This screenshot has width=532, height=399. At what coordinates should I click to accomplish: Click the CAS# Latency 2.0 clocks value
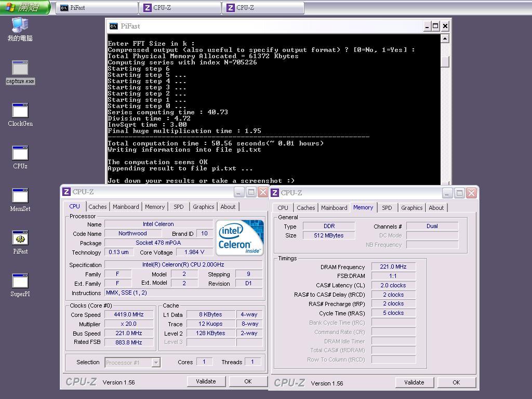coord(393,285)
